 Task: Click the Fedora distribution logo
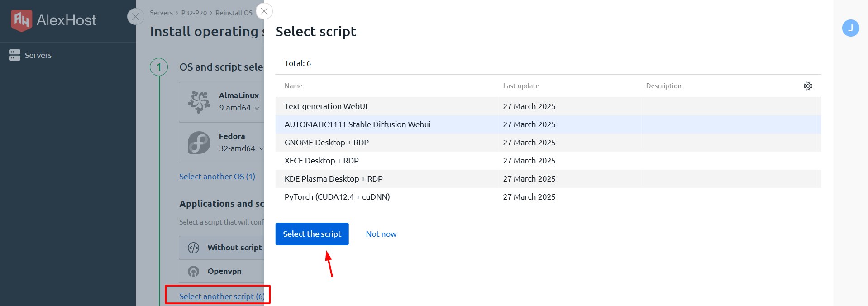pyautogui.click(x=199, y=143)
